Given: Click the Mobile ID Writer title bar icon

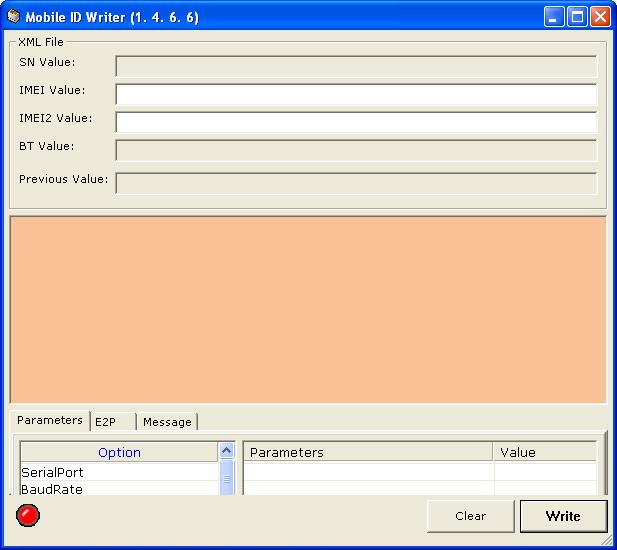Looking at the screenshot, I should tap(13, 17).
